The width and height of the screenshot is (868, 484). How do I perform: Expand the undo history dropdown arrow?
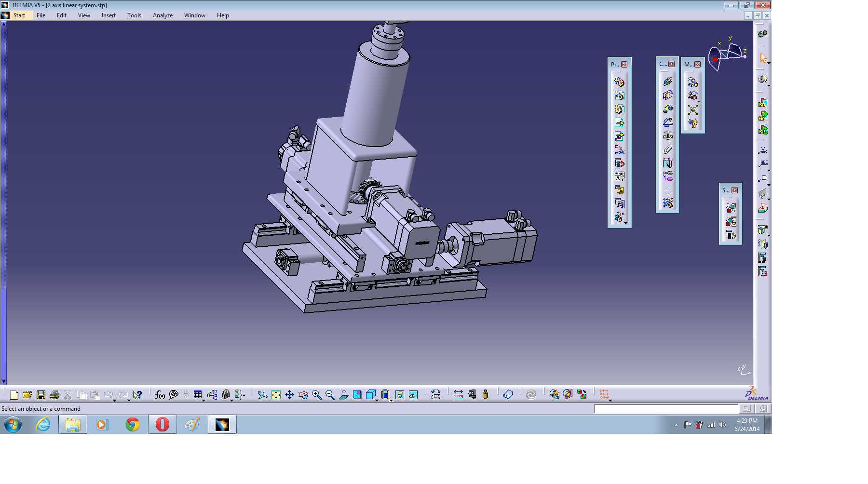pyautogui.click(x=115, y=400)
